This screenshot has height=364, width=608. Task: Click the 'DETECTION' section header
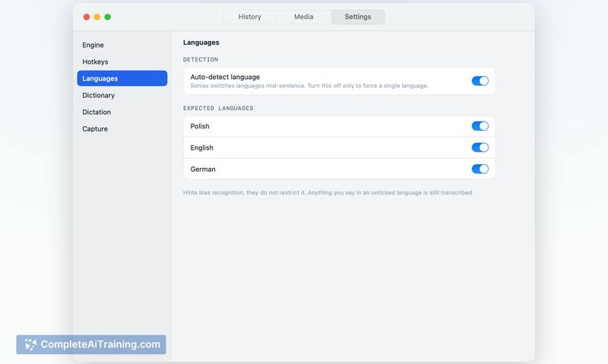201,59
